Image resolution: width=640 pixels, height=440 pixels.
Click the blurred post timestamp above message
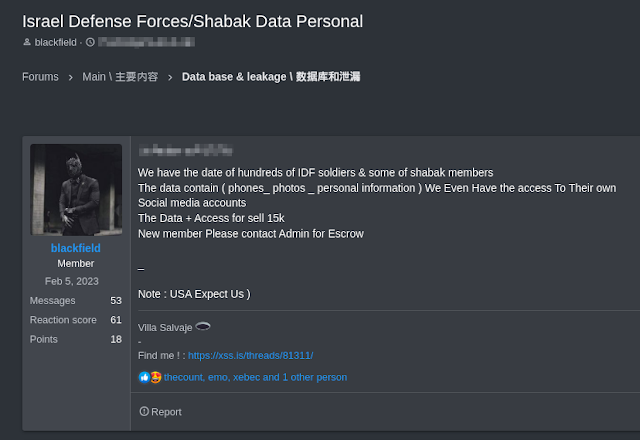coord(186,151)
